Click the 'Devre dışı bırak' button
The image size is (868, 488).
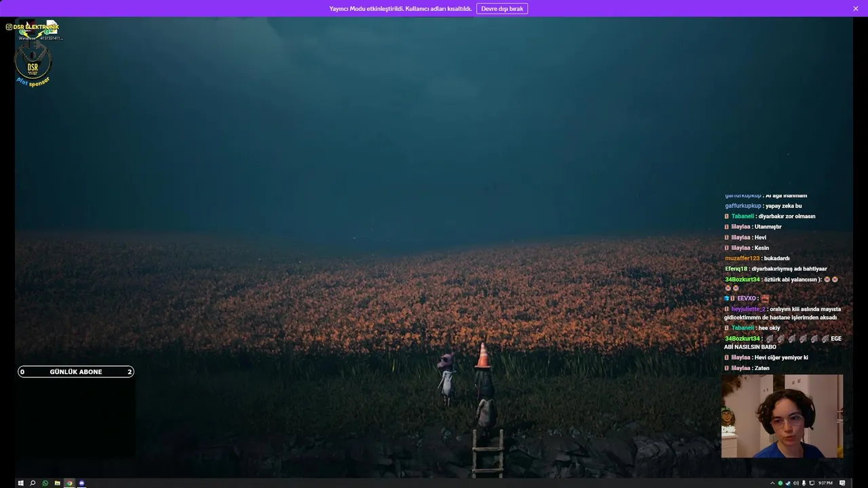tap(502, 9)
